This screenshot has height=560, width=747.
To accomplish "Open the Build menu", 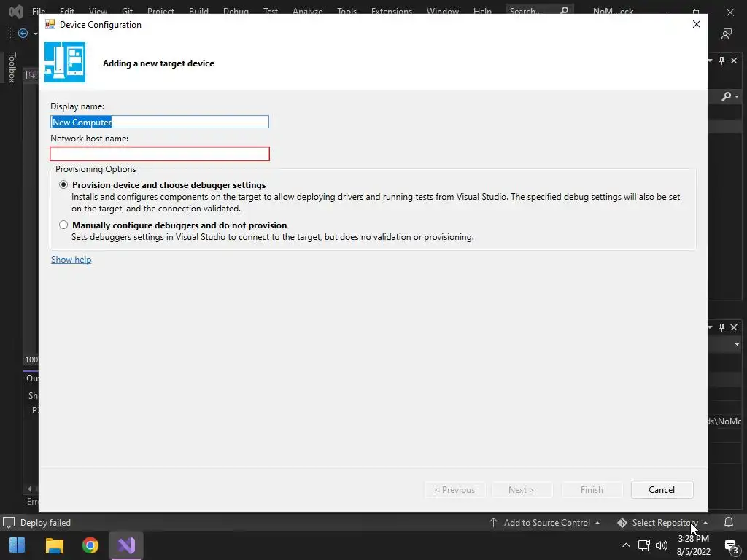I will [198, 10].
